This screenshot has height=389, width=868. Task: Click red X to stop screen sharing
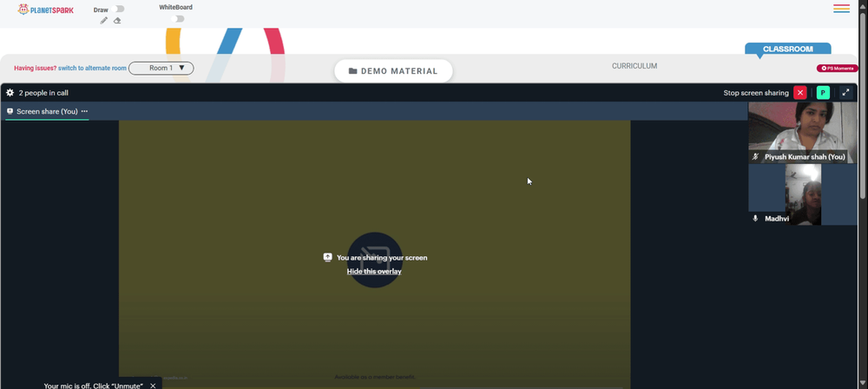point(800,93)
